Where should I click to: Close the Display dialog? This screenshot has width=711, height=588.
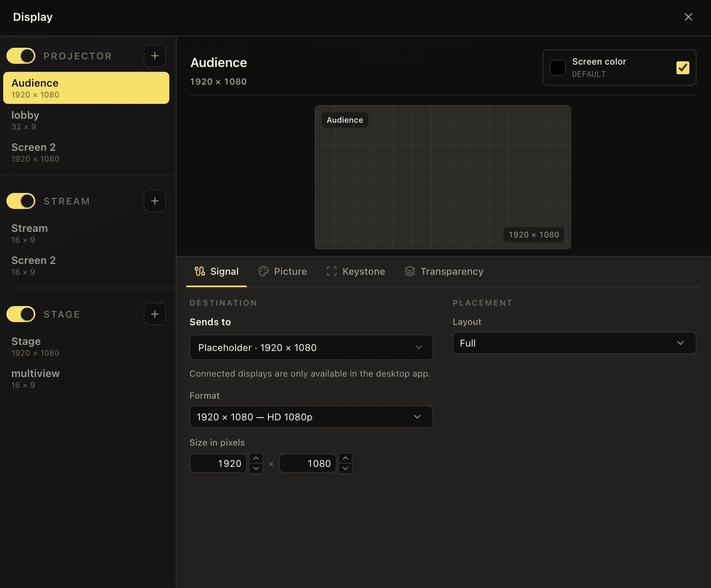(689, 17)
